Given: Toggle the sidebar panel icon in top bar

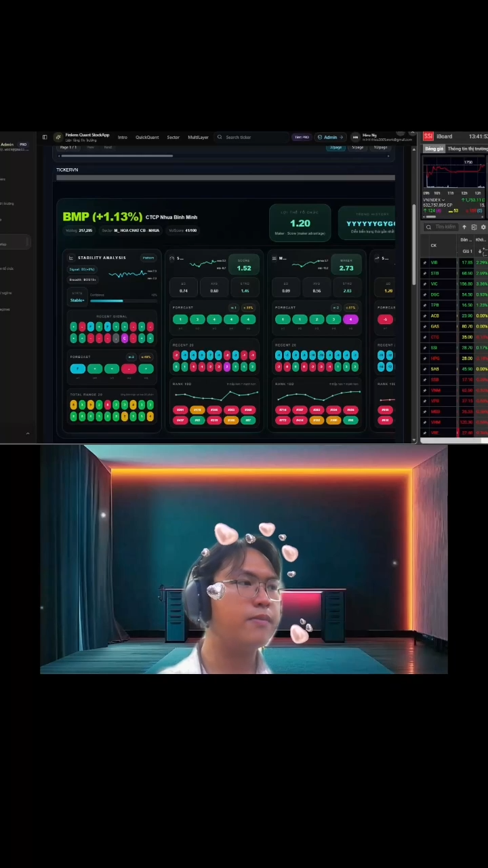Looking at the screenshot, I should [45, 137].
